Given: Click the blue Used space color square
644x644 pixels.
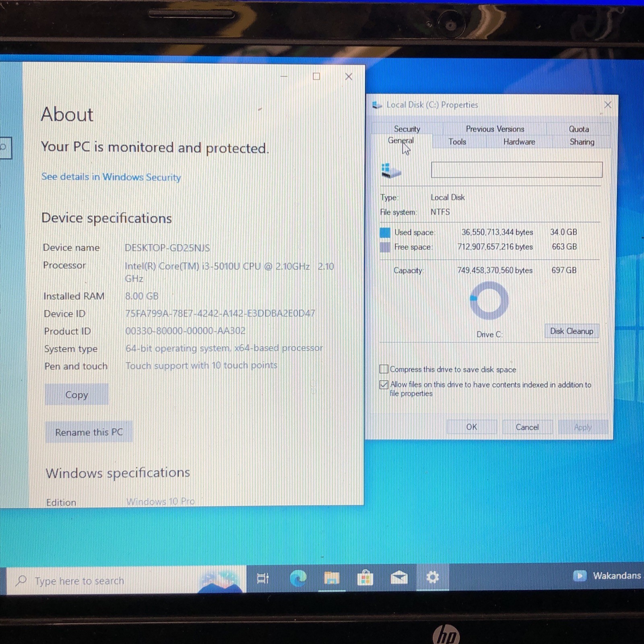Looking at the screenshot, I should click(385, 232).
